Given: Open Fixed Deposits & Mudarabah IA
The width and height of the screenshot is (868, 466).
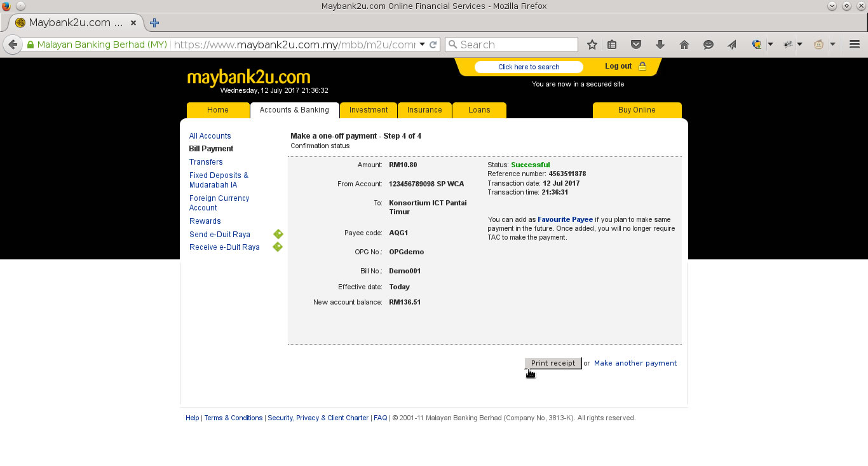Looking at the screenshot, I should [219, 180].
